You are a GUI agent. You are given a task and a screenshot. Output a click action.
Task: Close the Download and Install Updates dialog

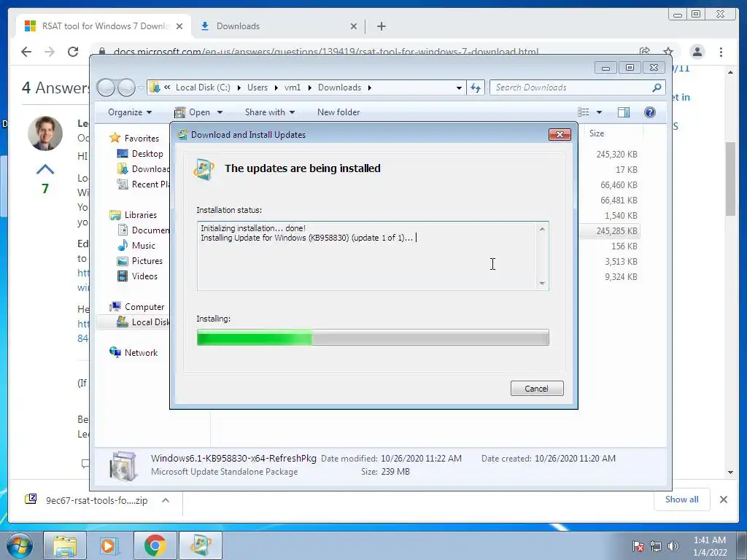pos(560,135)
